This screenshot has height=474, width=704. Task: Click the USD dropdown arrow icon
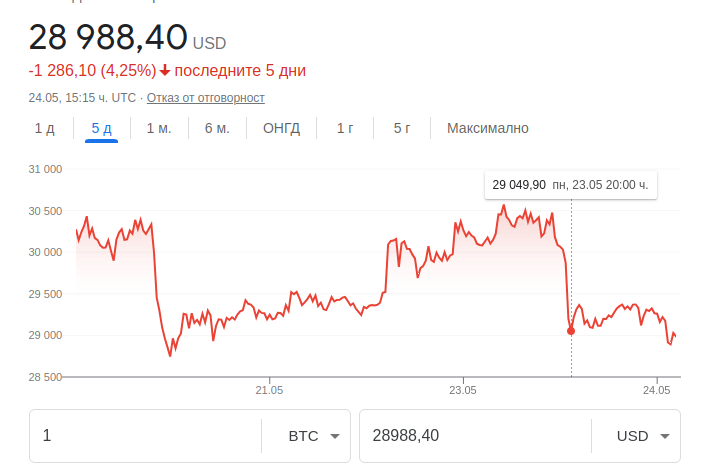(x=665, y=436)
